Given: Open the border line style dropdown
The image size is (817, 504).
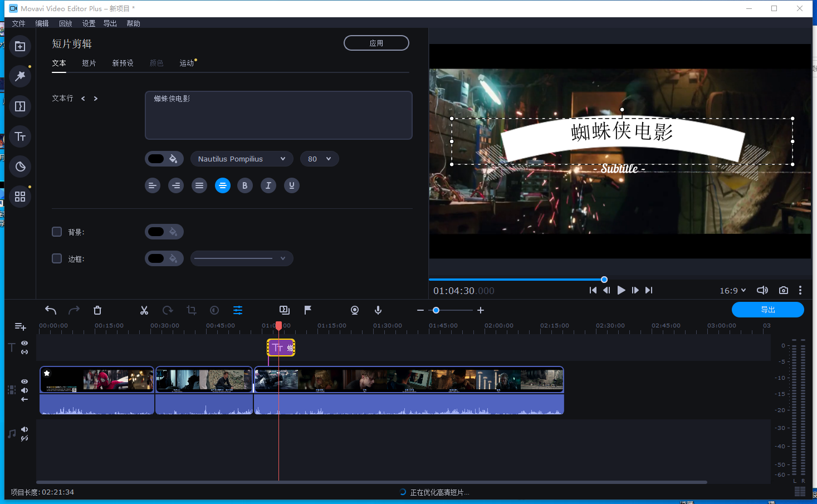Looking at the screenshot, I should (x=242, y=258).
